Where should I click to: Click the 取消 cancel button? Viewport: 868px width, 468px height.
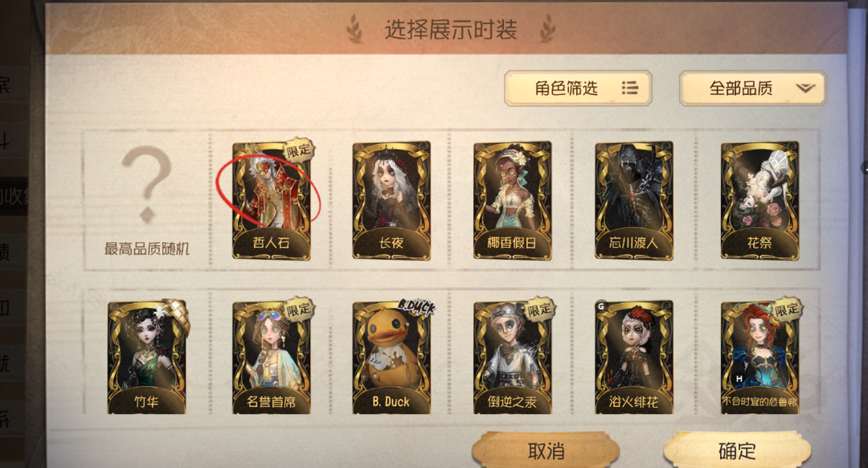pyautogui.click(x=546, y=451)
